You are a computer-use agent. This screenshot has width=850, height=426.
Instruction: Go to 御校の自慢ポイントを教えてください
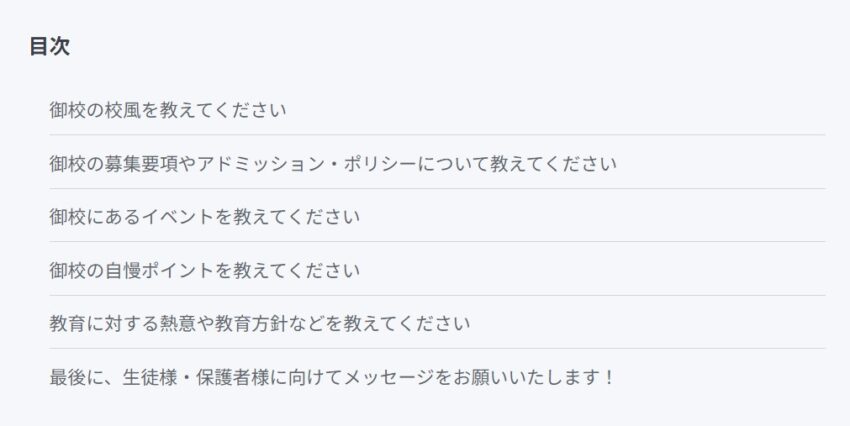(x=204, y=270)
